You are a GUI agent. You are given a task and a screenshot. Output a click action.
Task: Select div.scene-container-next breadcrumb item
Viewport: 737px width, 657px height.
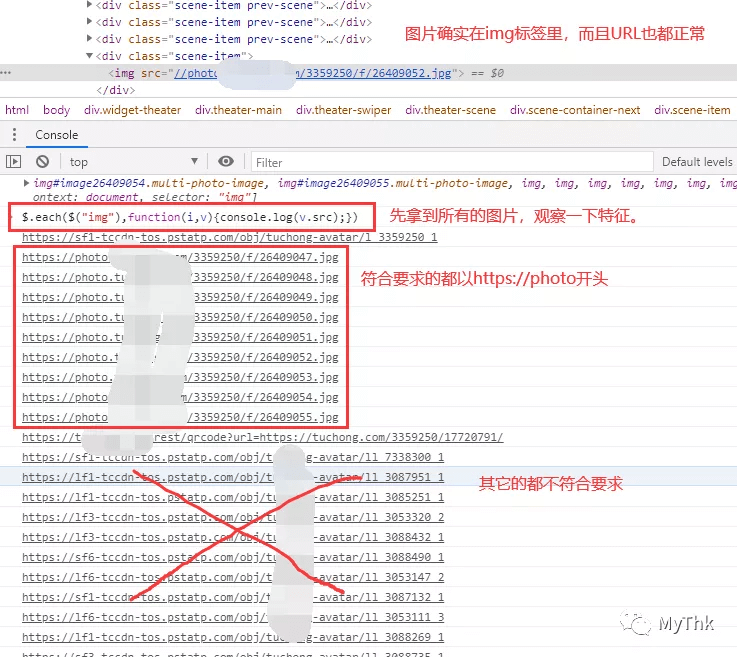(x=575, y=110)
